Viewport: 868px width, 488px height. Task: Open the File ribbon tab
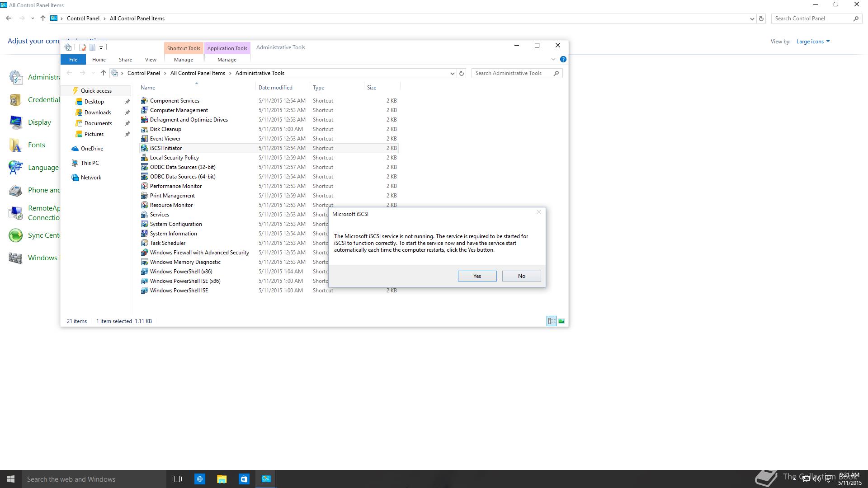pyautogui.click(x=73, y=60)
